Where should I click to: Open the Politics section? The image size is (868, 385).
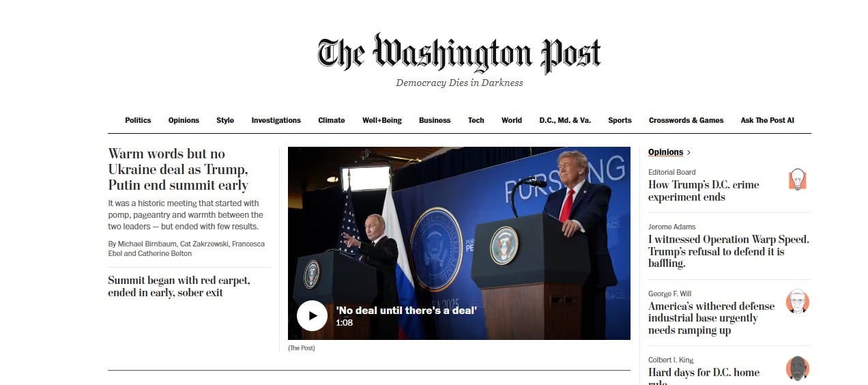point(138,120)
